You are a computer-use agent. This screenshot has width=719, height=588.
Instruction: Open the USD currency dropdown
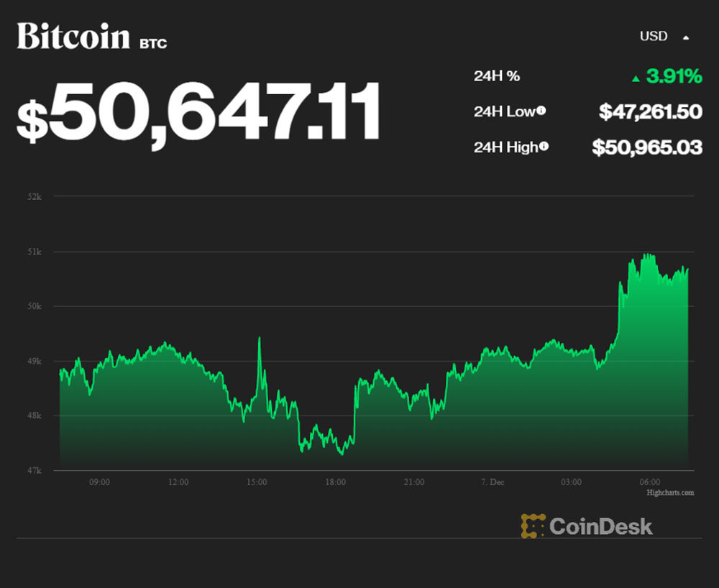click(654, 36)
